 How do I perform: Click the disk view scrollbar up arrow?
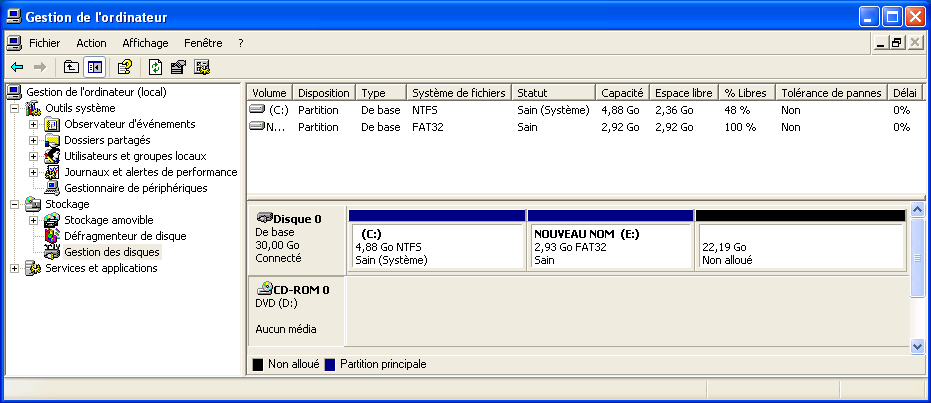[x=917, y=210]
